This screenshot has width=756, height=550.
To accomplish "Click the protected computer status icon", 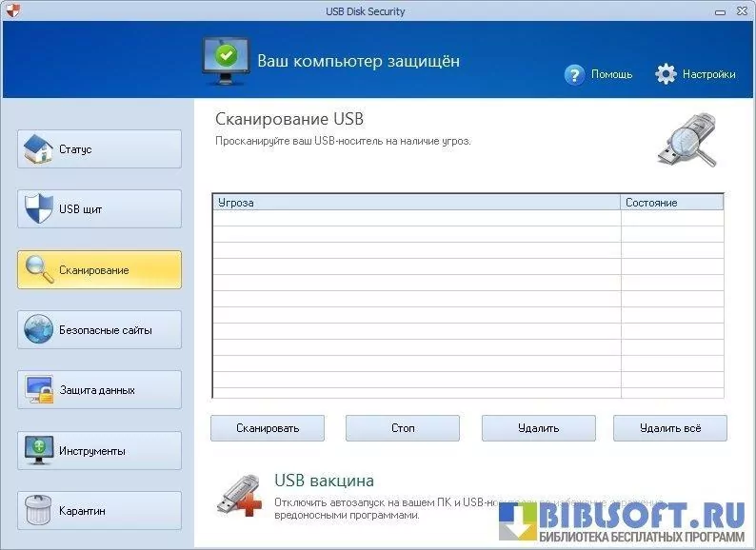I will click(225, 59).
